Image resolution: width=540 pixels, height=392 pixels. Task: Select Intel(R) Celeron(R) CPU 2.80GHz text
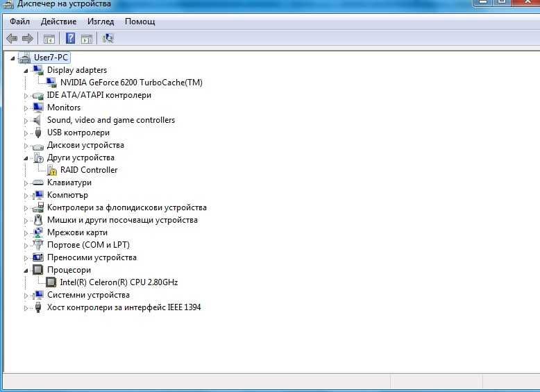pyautogui.click(x=119, y=282)
